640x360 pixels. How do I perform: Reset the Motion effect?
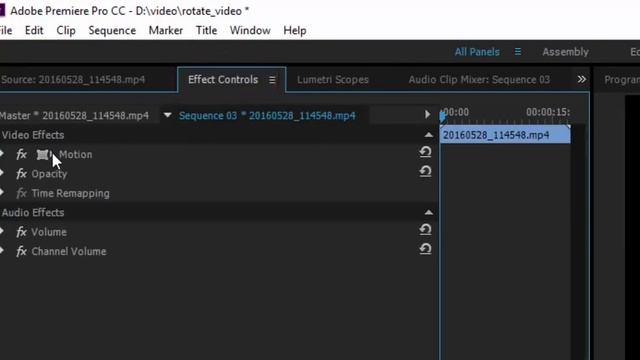point(425,152)
